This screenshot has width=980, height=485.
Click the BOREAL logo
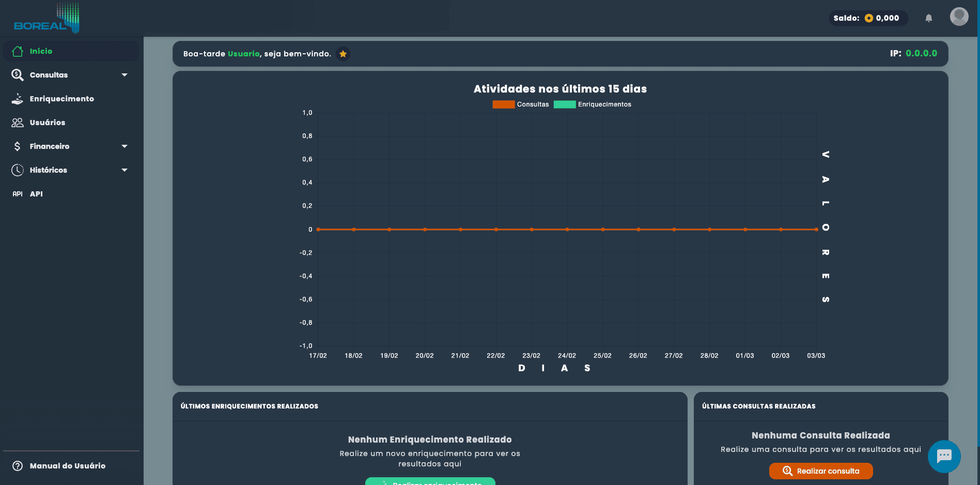point(46,19)
